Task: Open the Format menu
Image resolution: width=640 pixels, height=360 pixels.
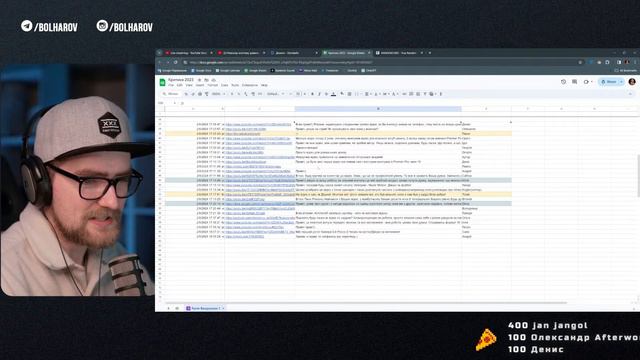Action: [212, 85]
